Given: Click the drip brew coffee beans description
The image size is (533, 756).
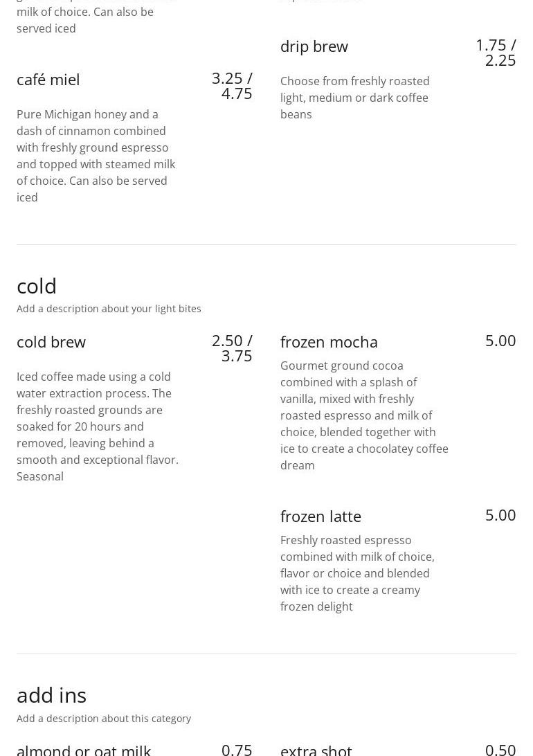Looking at the screenshot, I should click(354, 98).
